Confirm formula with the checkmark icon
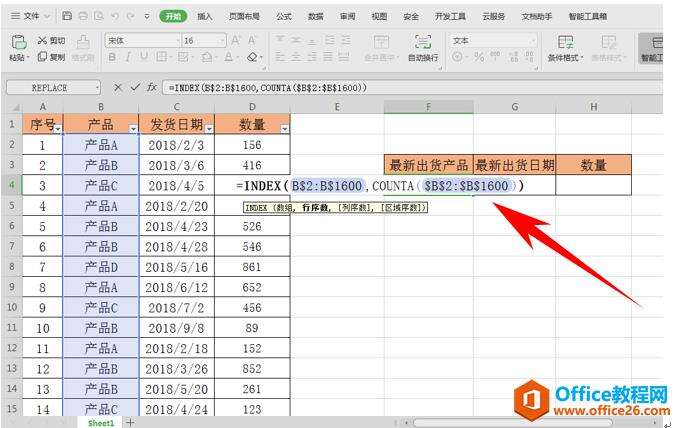The height and width of the screenshot is (428, 677). pyautogui.click(x=134, y=87)
